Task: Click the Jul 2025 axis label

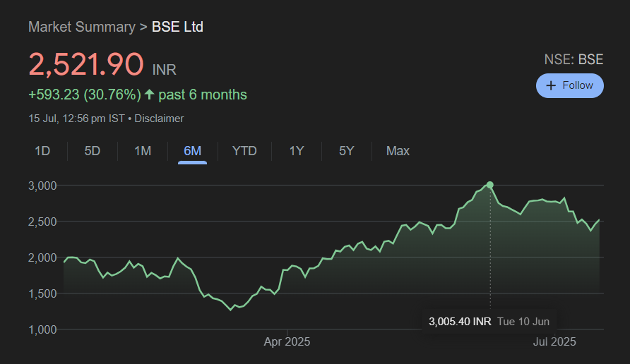Action: pos(554,342)
